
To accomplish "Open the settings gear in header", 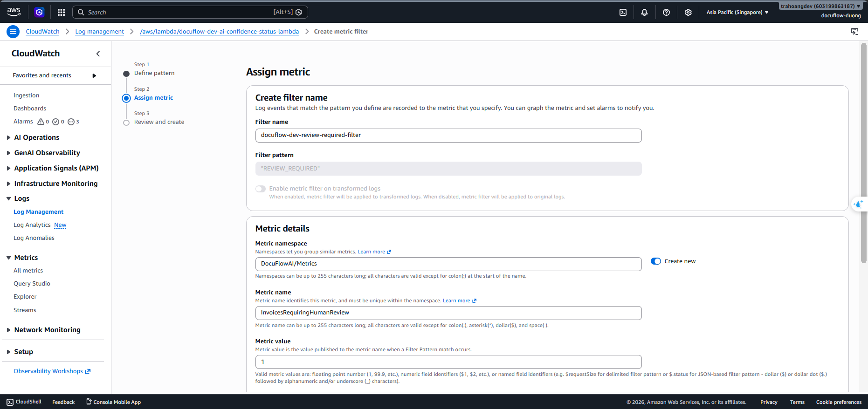I will coord(688,12).
